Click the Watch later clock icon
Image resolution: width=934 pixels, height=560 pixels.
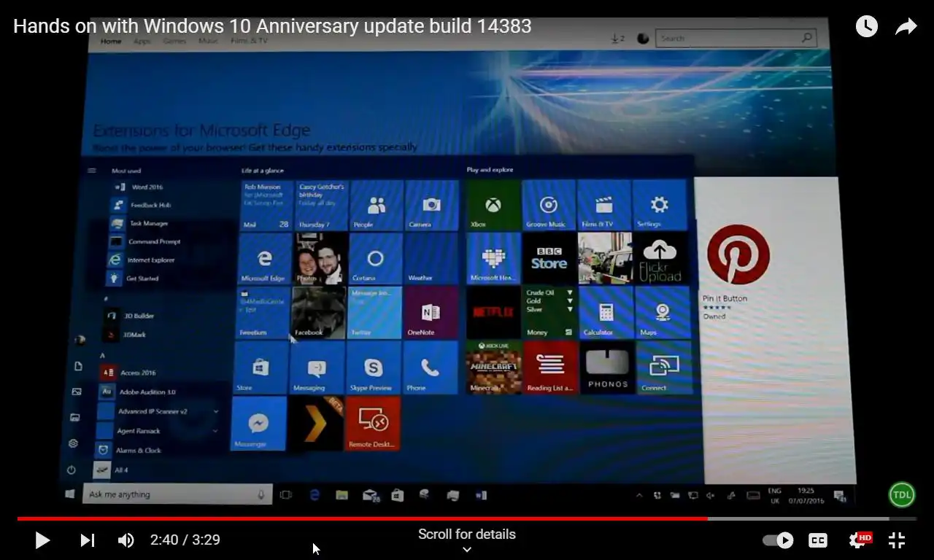[866, 27]
